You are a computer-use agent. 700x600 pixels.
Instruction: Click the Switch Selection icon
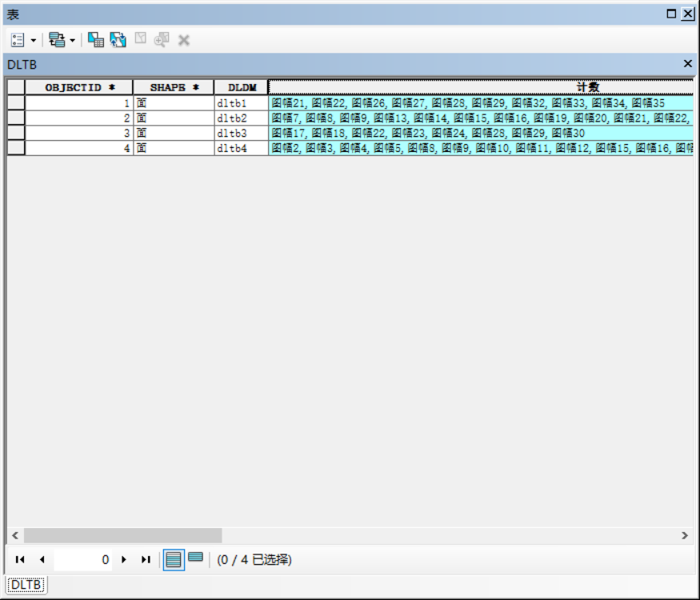click(x=118, y=40)
